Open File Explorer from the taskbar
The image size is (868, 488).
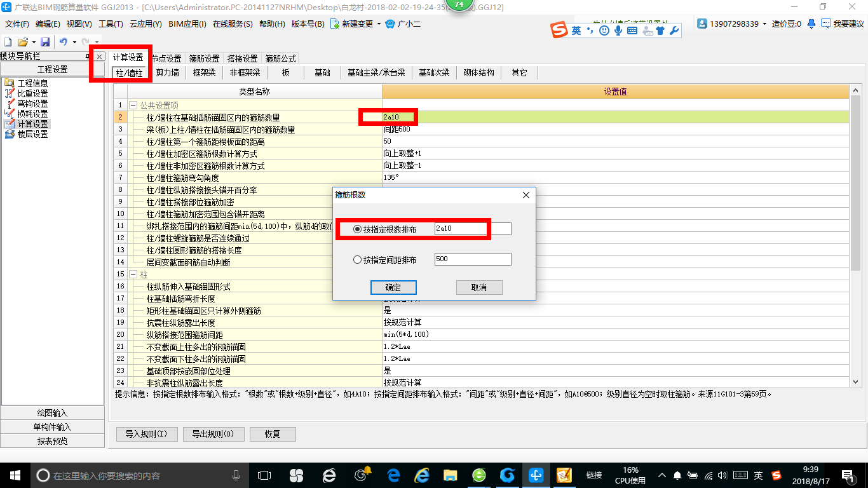coord(450,475)
